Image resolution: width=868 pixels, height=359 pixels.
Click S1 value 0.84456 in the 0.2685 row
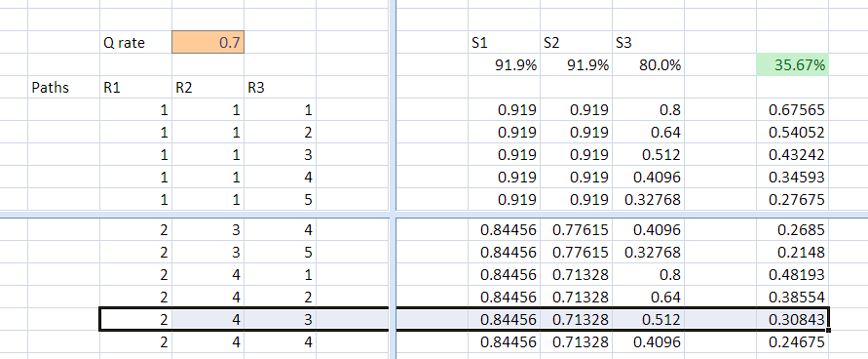pyautogui.click(x=505, y=230)
